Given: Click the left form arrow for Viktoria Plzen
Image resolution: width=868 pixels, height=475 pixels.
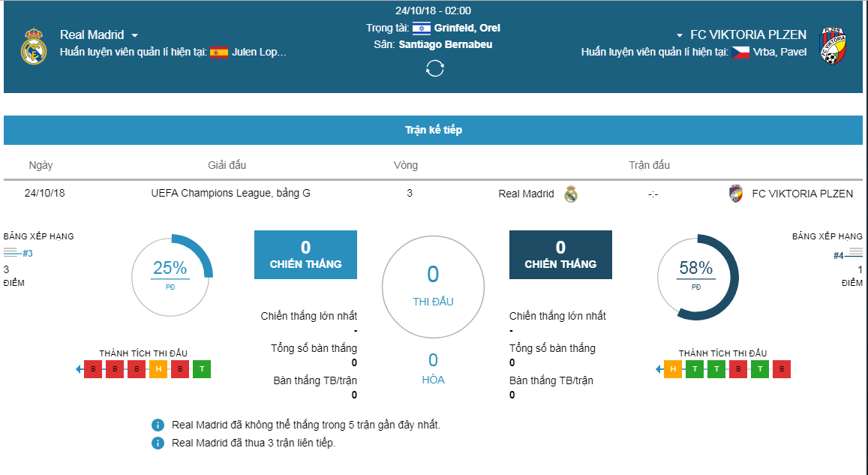Looking at the screenshot, I should coord(659,369).
